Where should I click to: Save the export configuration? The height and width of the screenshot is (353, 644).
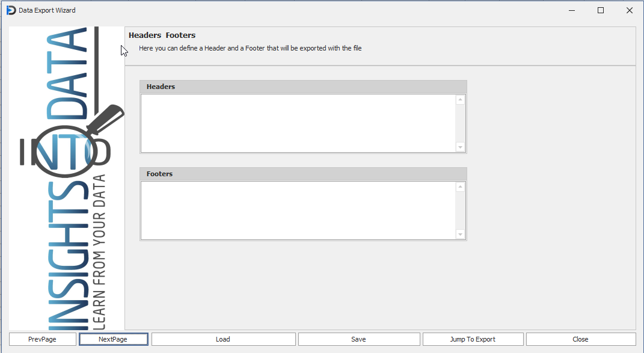click(x=358, y=339)
